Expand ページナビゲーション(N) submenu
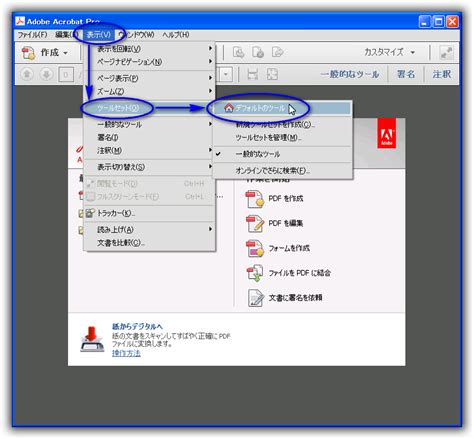 pyautogui.click(x=149, y=62)
